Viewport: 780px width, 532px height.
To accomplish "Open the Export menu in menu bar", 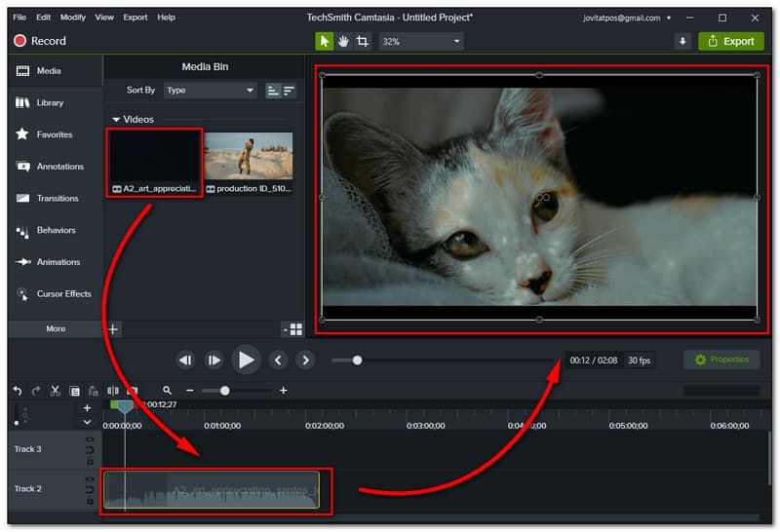I will [x=135, y=18].
